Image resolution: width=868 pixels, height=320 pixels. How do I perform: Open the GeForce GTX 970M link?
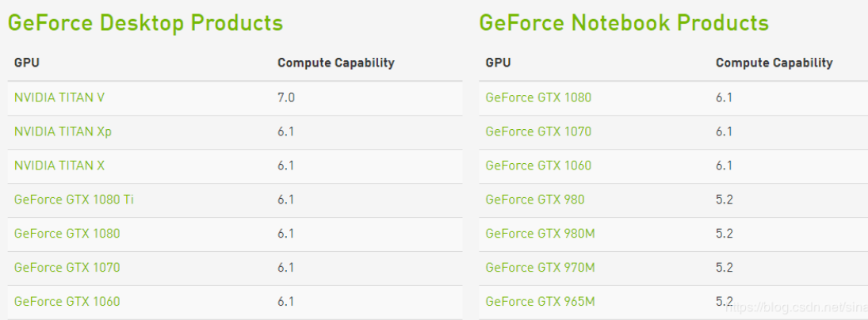[539, 268]
